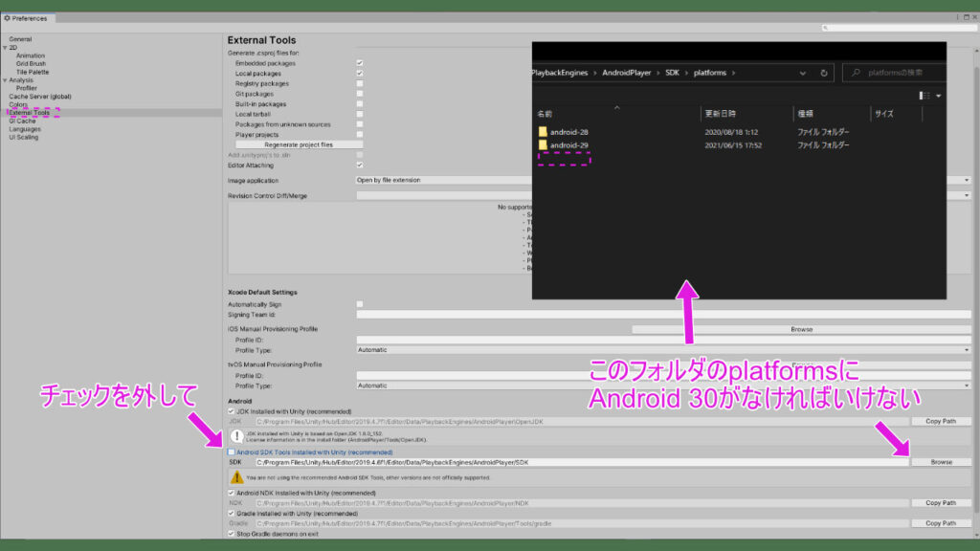Click the Browse button next to SDK path

click(942, 461)
